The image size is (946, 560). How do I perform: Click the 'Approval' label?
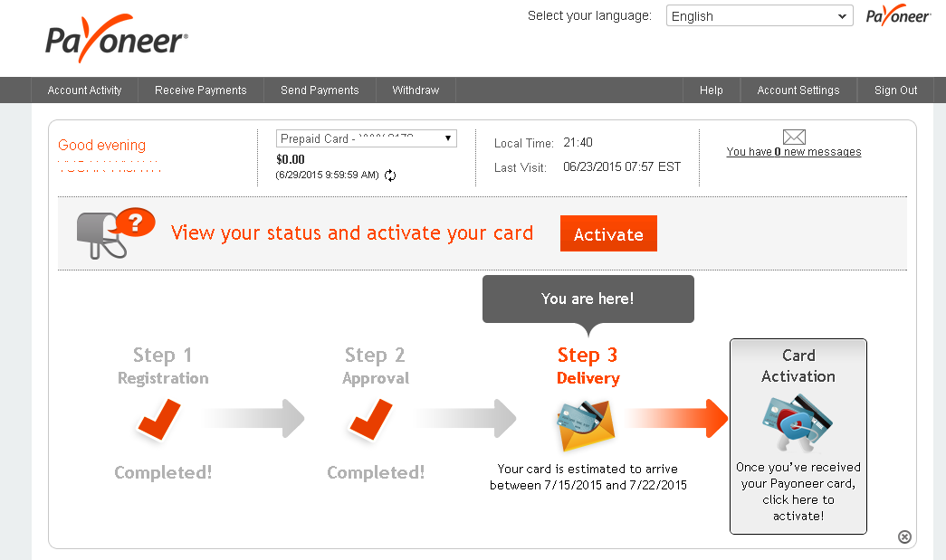pyautogui.click(x=376, y=378)
